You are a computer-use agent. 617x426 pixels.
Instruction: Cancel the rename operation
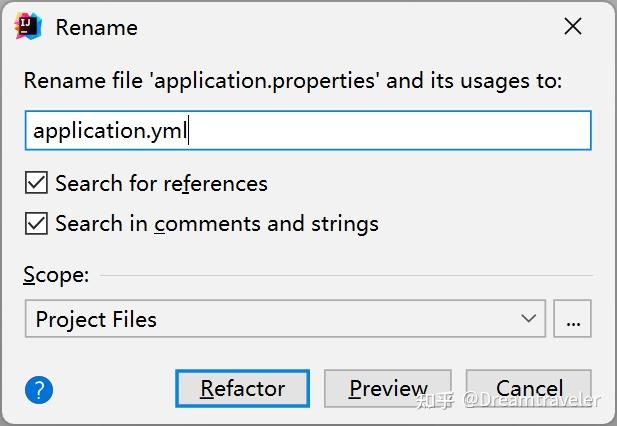(528, 389)
